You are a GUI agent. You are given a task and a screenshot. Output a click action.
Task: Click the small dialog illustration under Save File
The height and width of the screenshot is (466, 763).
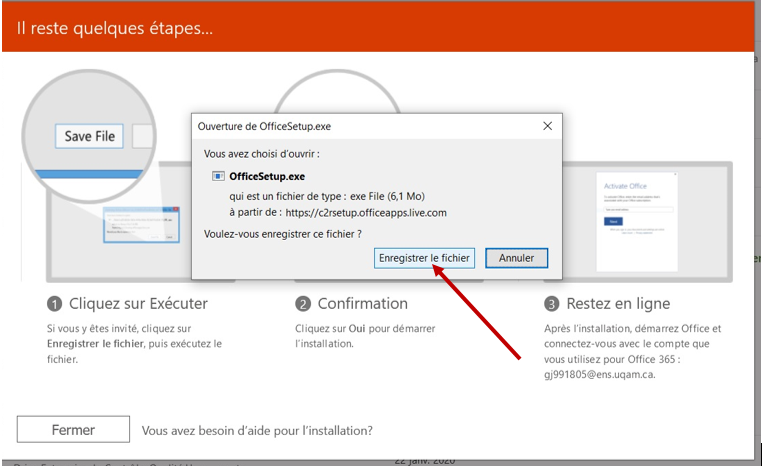coord(142,224)
